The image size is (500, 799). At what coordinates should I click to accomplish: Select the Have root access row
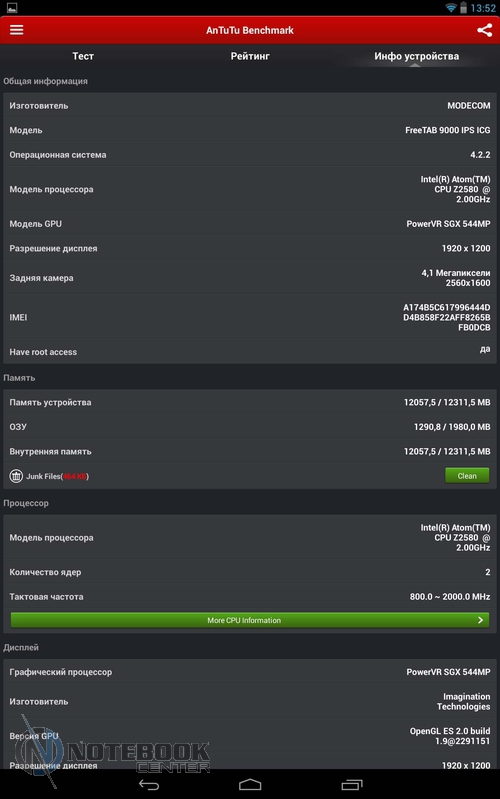[250, 352]
